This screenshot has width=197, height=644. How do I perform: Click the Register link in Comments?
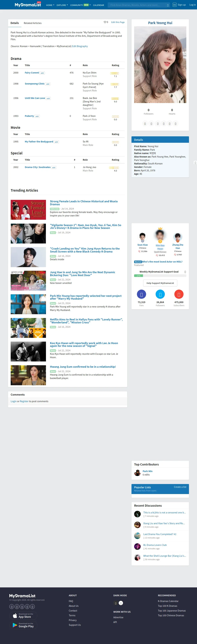click(x=24, y=401)
